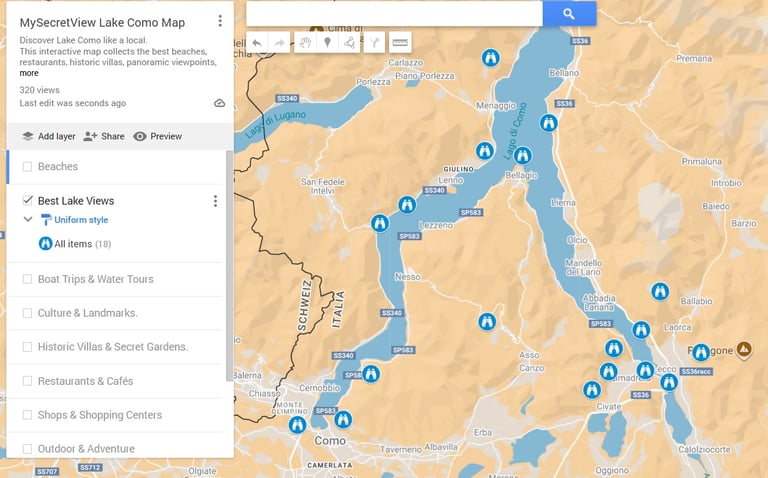Screen dimensions: 768x478
Task: Activate the measure distances ruler tool
Action: click(400, 43)
